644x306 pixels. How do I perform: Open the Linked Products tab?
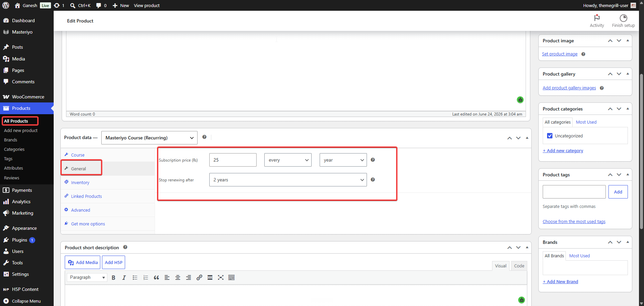tap(86, 196)
